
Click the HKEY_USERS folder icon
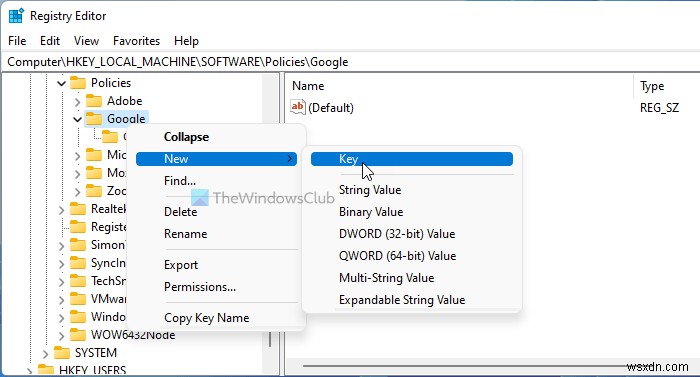click(46, 370)
